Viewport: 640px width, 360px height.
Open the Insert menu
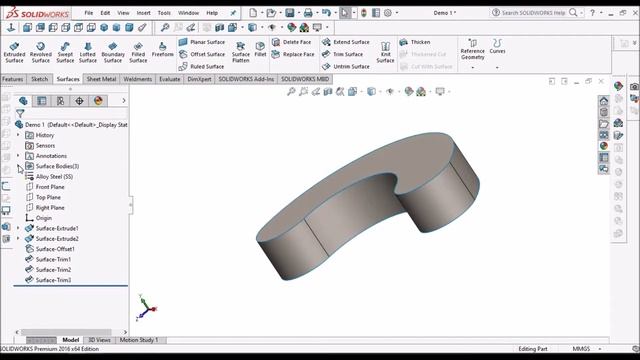click(143, 13)
